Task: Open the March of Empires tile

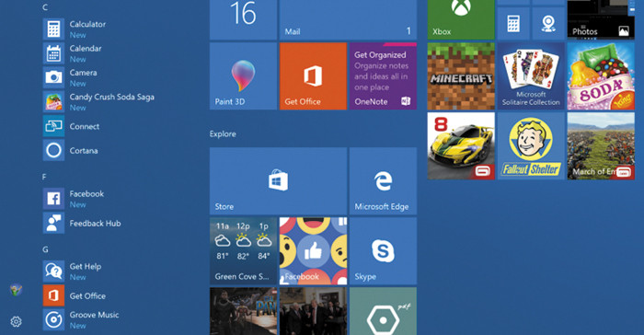Action: tap(601, 146)
